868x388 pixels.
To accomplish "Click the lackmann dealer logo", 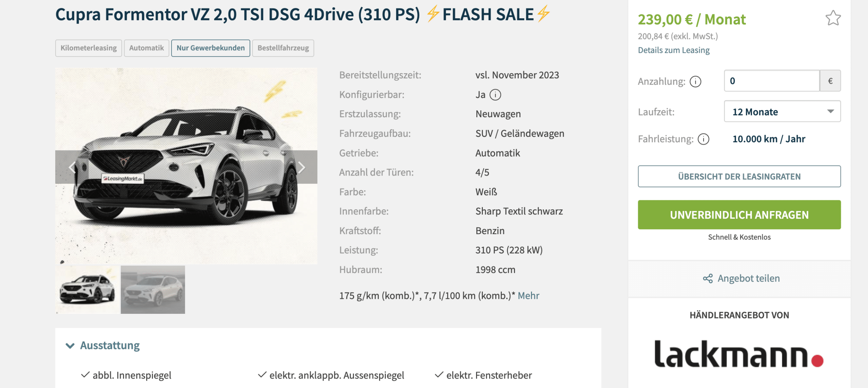I will pos(739,354).
